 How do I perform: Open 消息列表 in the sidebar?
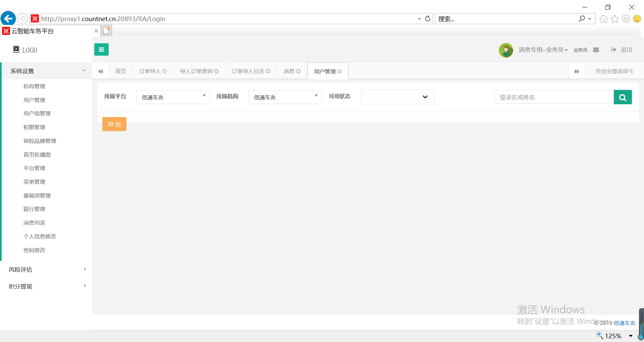point(34,223)
